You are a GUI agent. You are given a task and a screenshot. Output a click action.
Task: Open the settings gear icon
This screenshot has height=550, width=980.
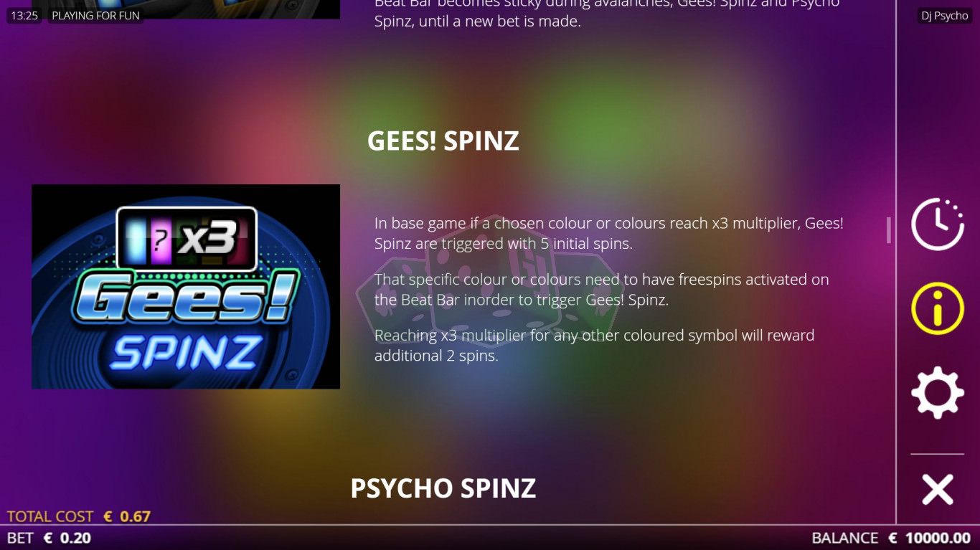pos(938,393)
